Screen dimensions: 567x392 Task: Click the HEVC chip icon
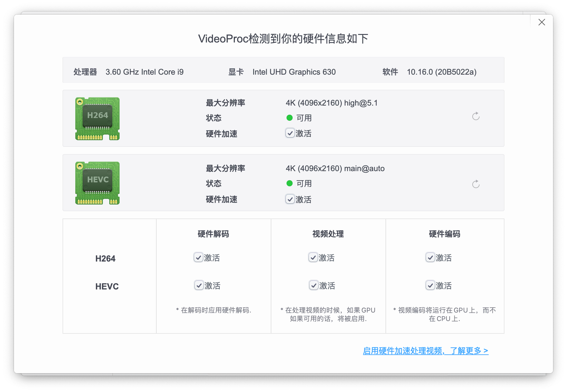click(x=97, y=183)
